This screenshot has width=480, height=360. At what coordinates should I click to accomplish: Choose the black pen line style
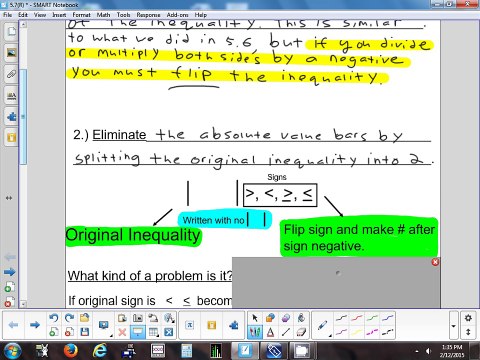tap(341, 318)
